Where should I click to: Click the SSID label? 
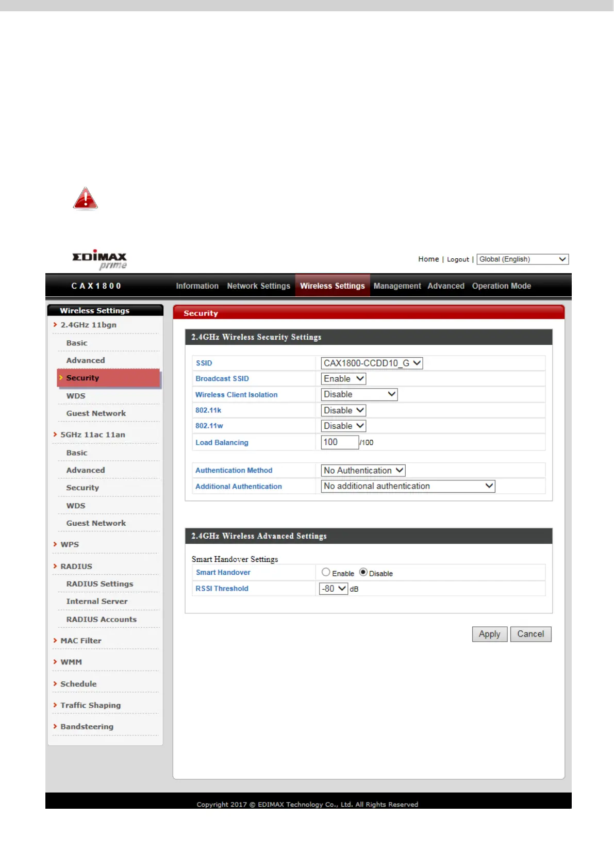tap(204, 363)
